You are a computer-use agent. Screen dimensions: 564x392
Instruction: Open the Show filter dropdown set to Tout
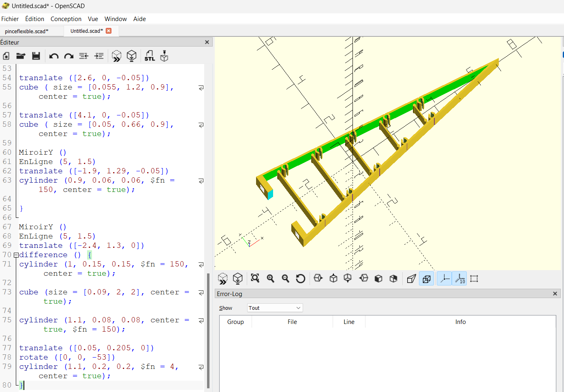pyautogui.click(x=275, y=308)
